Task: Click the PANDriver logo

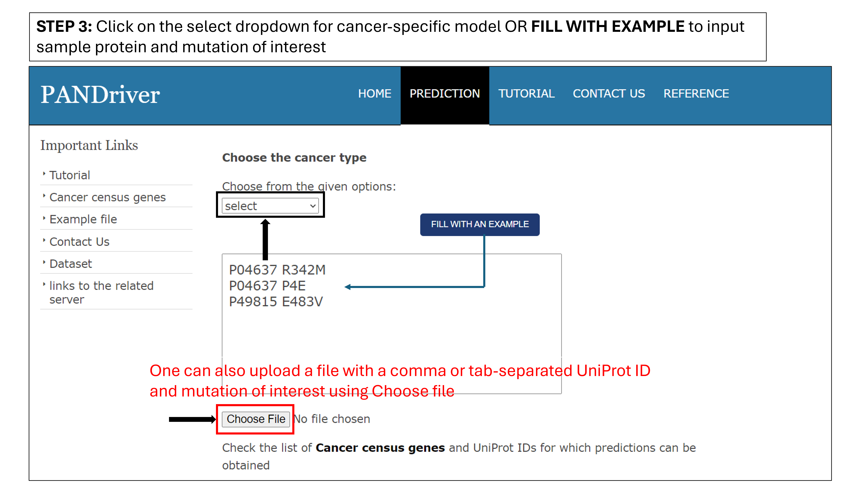Action: tap(100, 95)
